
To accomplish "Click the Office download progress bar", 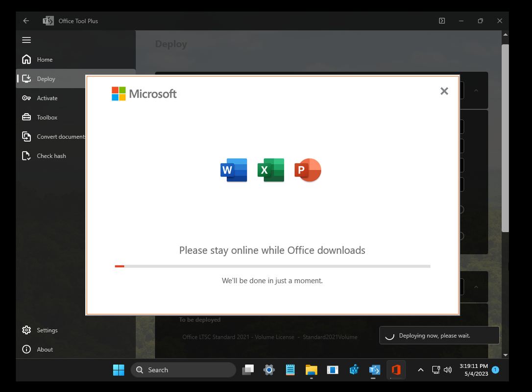I will [x=272, y=267].
